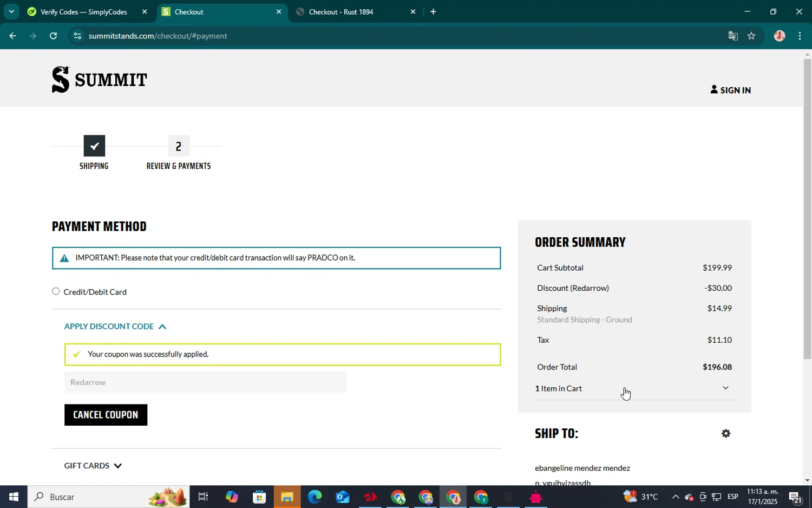
Task: Open weather widget showing 31°C
Action: pos(641,497)
